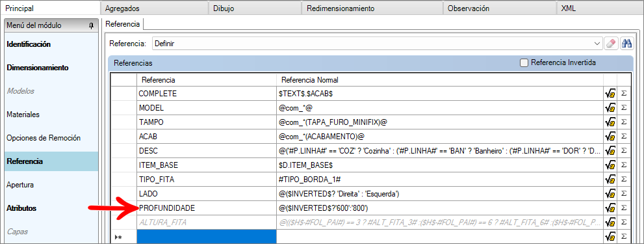Select the DESC reference cell

point(207,150)
